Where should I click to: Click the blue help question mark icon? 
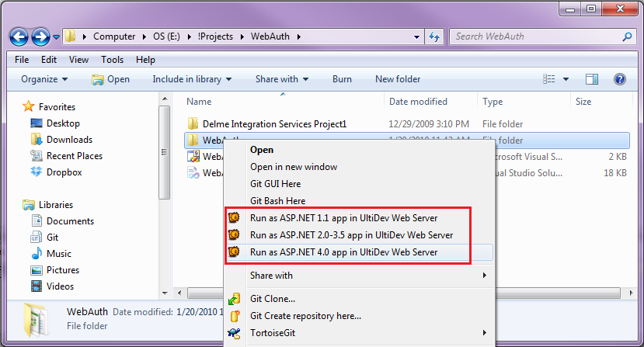(619, 79)
